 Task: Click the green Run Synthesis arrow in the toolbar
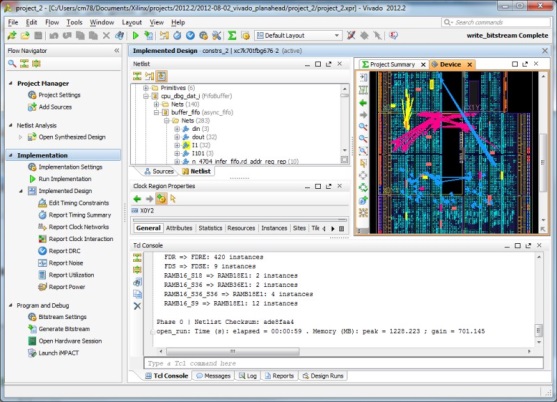[135, 35]
